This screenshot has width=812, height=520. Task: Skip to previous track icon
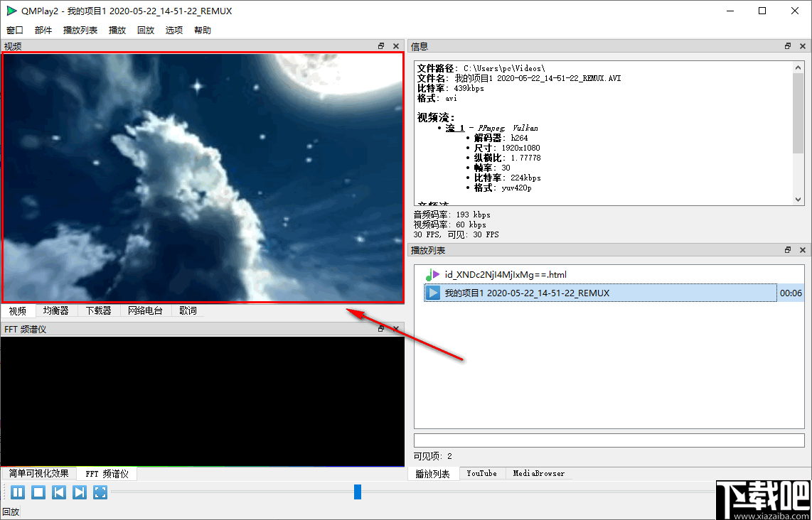(58, 492)
